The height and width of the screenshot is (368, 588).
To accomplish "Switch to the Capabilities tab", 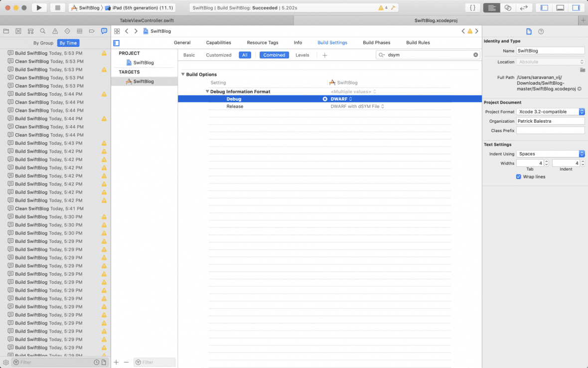I will coord(219,43).
